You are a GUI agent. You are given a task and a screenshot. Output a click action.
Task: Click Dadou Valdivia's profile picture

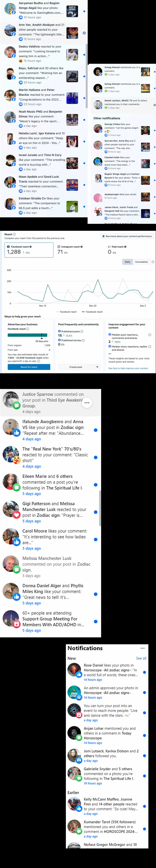[x=10, y=52]
